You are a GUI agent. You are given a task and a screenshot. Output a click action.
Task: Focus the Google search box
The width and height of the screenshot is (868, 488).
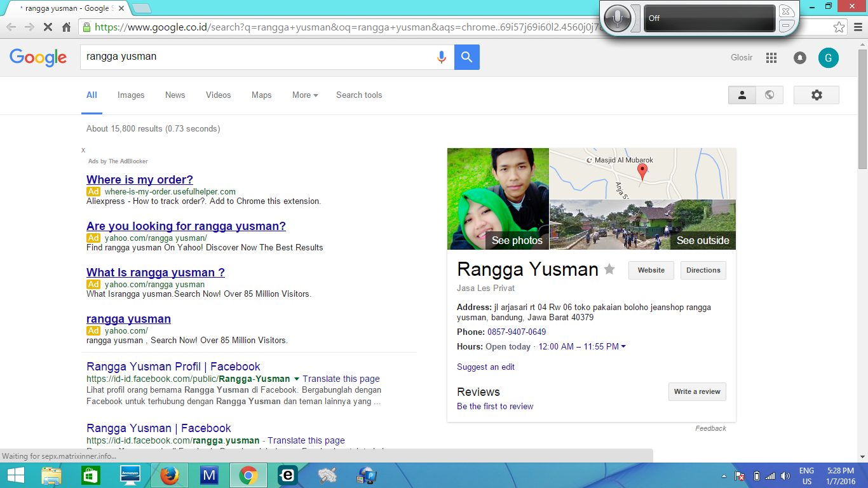coord(257,57)
